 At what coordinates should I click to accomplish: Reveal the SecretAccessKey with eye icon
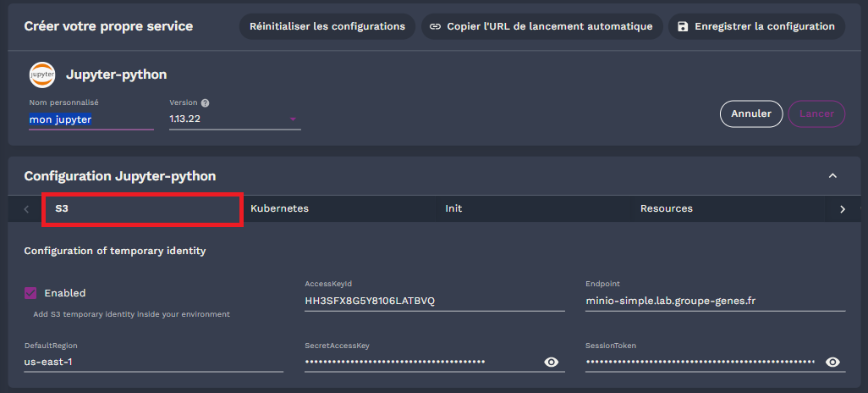(552, 362)
